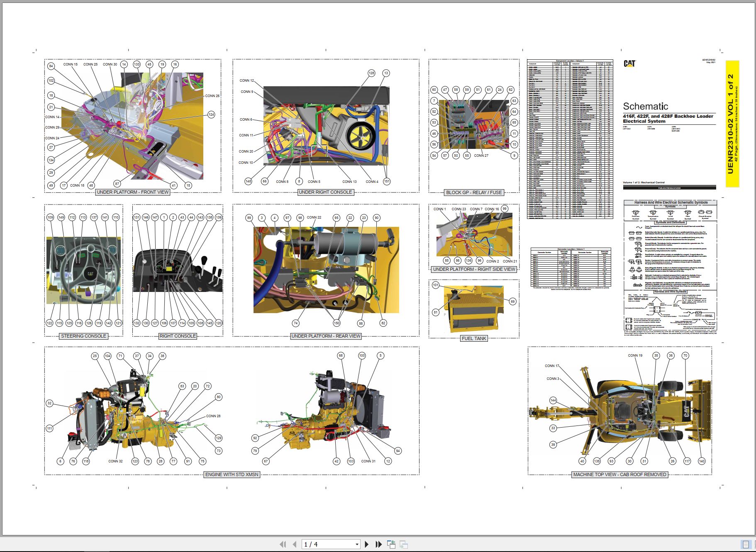Screen dimensions: 756x552
Task: Click the CONN 26 callout label
Action: 212,96
